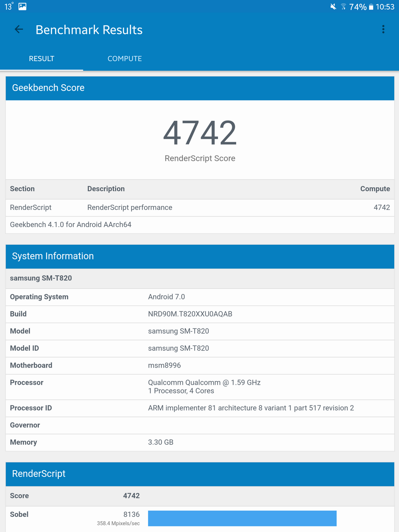The width and height of the screenshot is (399, 532).
Task: Tap the RenderScript section header at bottom
Action: coord(200,474)
